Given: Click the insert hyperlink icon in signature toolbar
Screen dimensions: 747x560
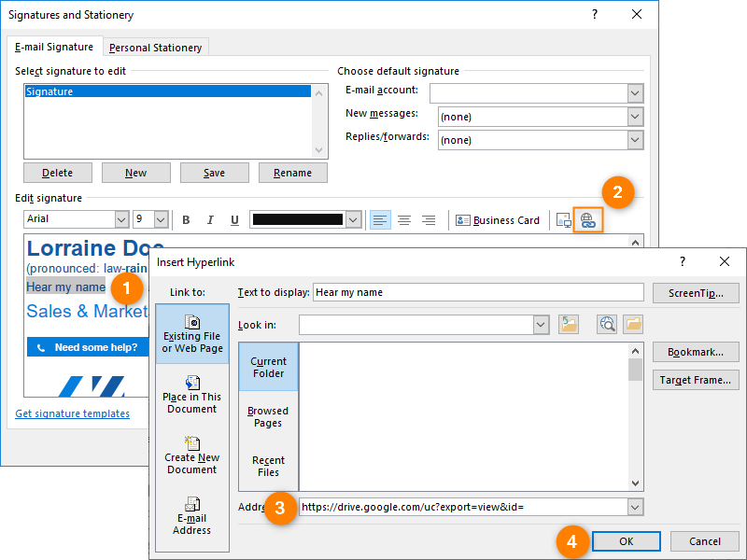Looking at the screenshot, I should tap(587, 220).
